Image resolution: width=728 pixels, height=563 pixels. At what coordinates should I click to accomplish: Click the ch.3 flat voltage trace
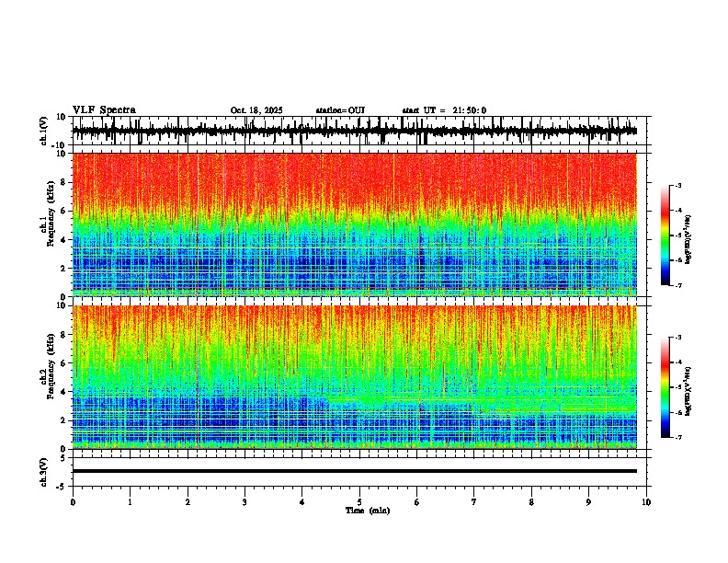coord(355,471)
